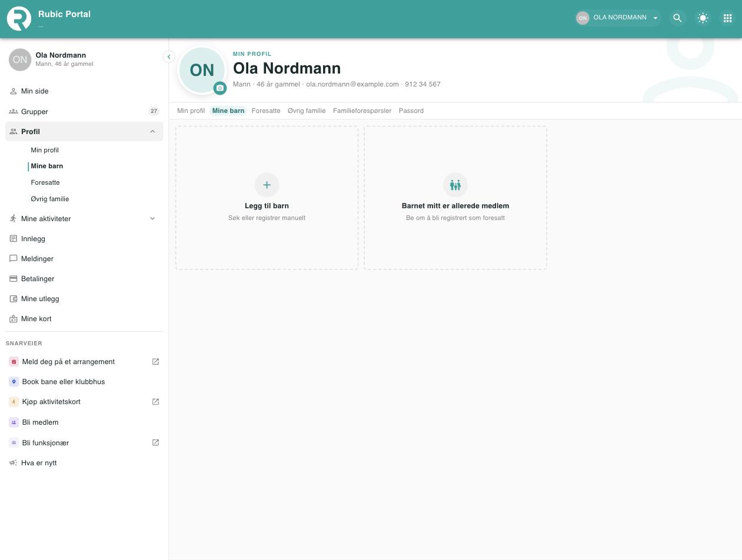Image resolution: width=742 pixels, height=560 pixels.
Task: Collapse the Profil section chevron
Action: 152,132
